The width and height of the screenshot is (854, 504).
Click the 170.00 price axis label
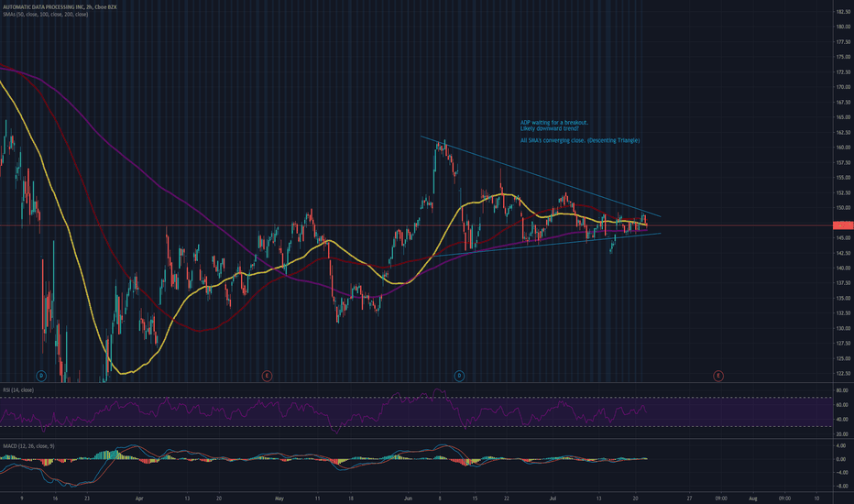click(843, 87)
